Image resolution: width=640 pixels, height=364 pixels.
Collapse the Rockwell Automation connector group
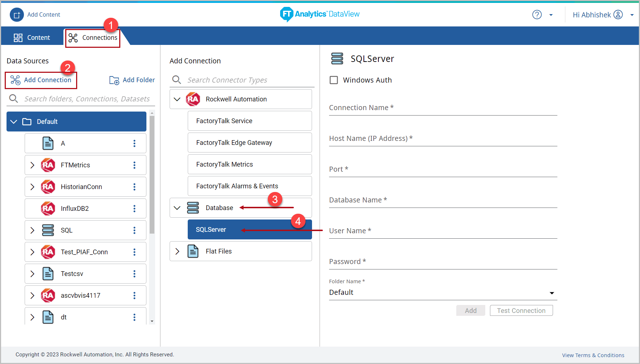point(177,99)
